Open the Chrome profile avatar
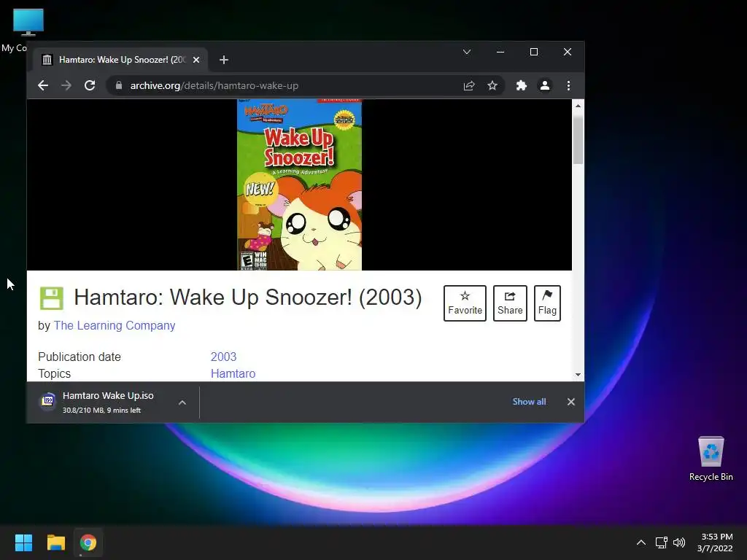The height and width of the screenshot is (560, 747). (544, 86)
